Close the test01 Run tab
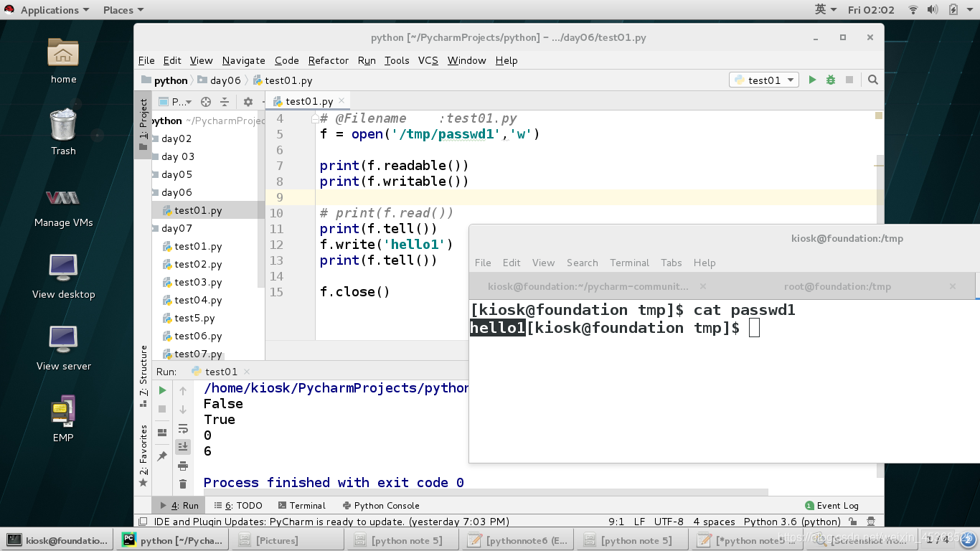The height and width of the screenshot is (551, 980). pos(247,372)
